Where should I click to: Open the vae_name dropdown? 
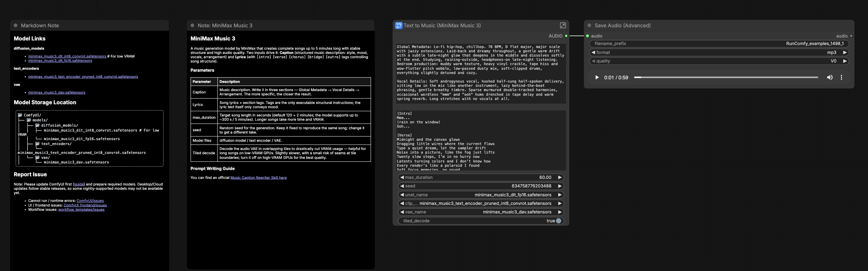pos(481,212)
